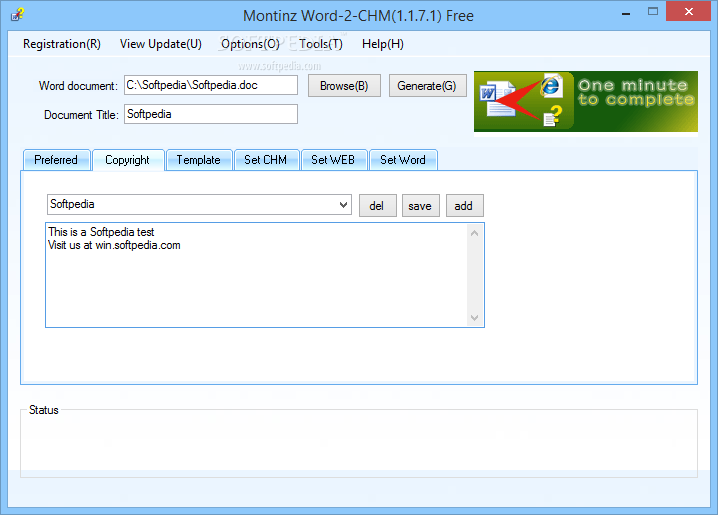Open the Options(O) menu
Viewport: 718px width, 515px height.
[250, 44]
